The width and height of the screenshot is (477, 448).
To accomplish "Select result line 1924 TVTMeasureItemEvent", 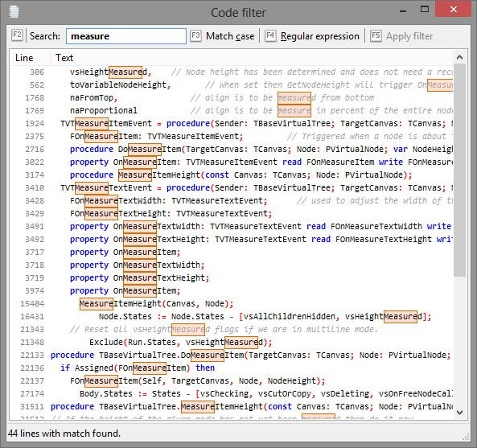I will 231,124.
